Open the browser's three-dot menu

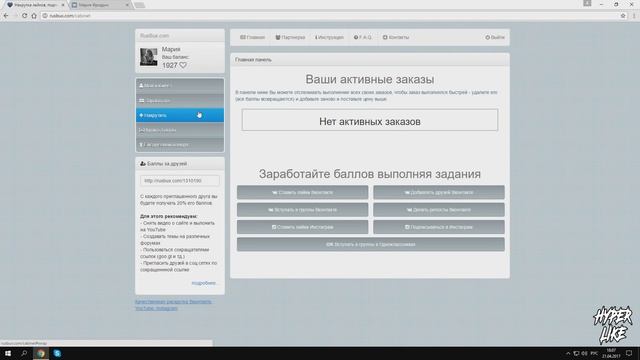(x=634, y=16)
